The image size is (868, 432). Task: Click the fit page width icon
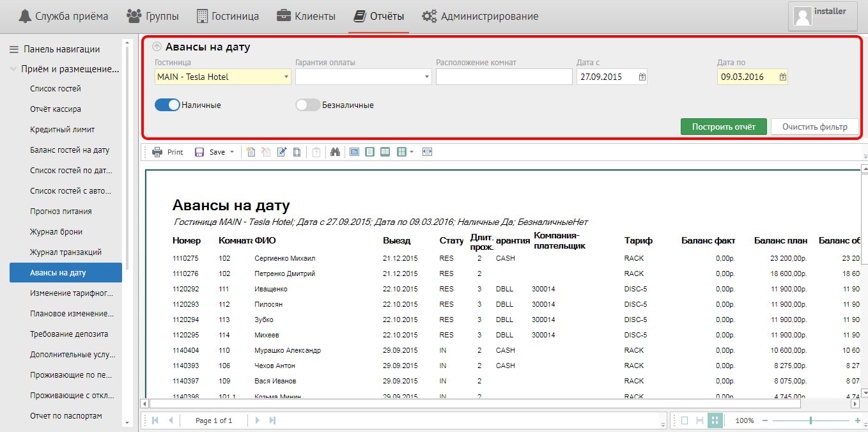click(428, 152)
